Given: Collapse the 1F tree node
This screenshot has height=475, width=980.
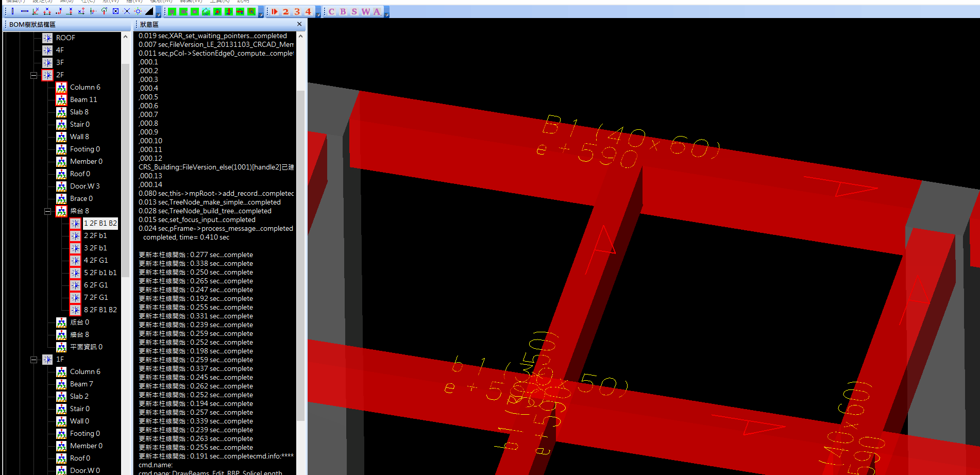Looking at the screenshot, I should pos(33,360).
